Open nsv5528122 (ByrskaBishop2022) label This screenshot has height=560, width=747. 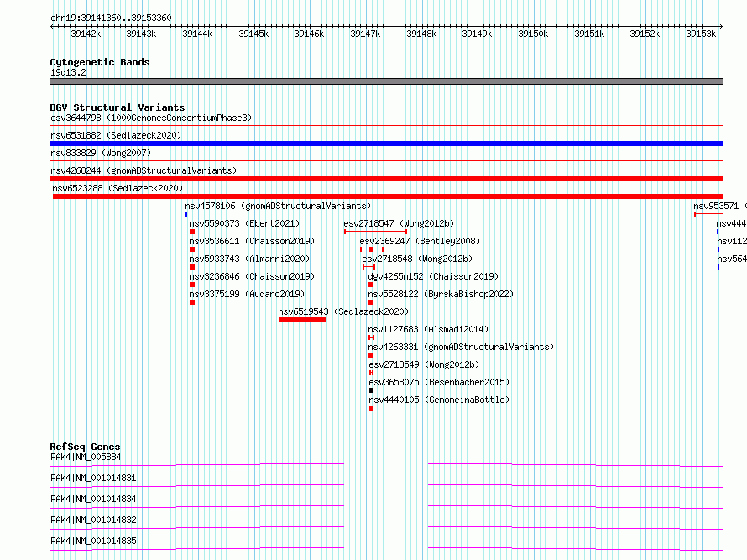tap(441, 294)
